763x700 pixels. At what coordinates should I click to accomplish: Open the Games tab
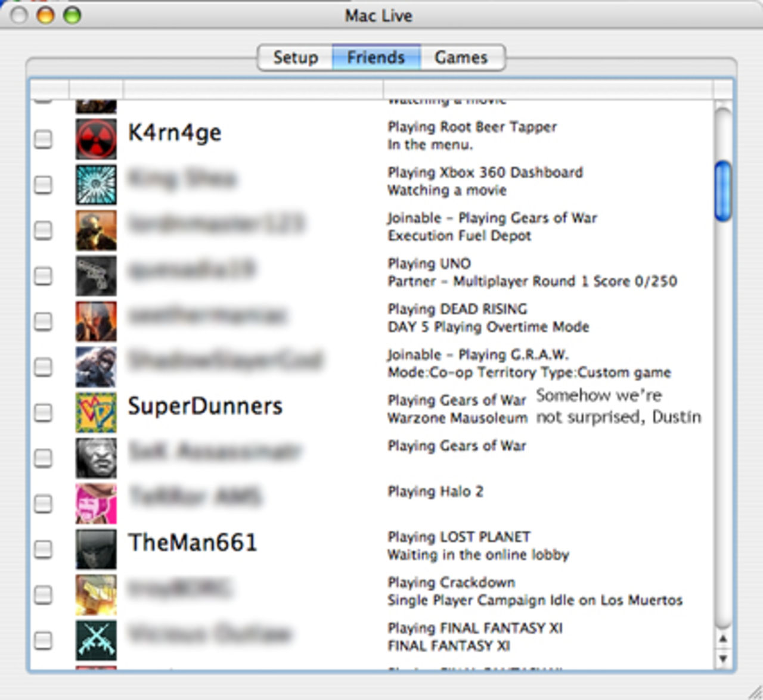[461, 58]
